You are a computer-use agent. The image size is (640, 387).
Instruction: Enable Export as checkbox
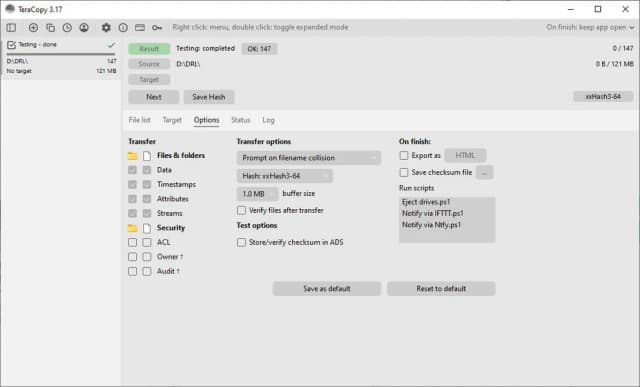tap(404, 156)
